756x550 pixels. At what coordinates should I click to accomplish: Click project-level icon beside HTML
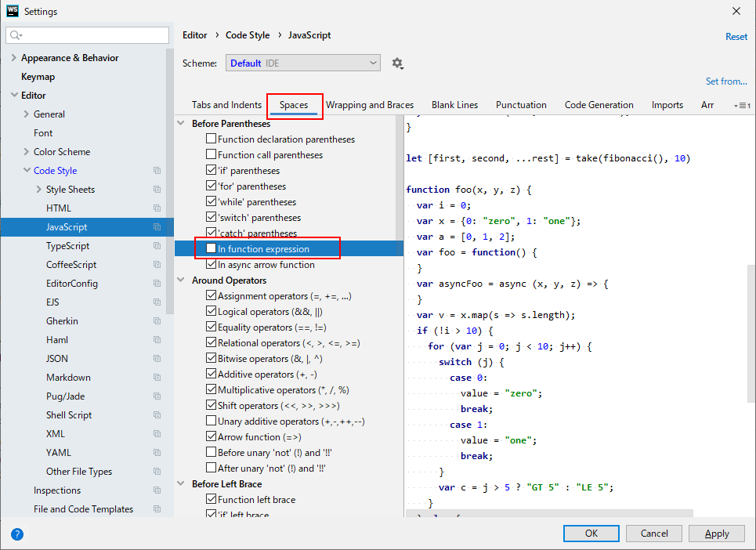[157, 208]
